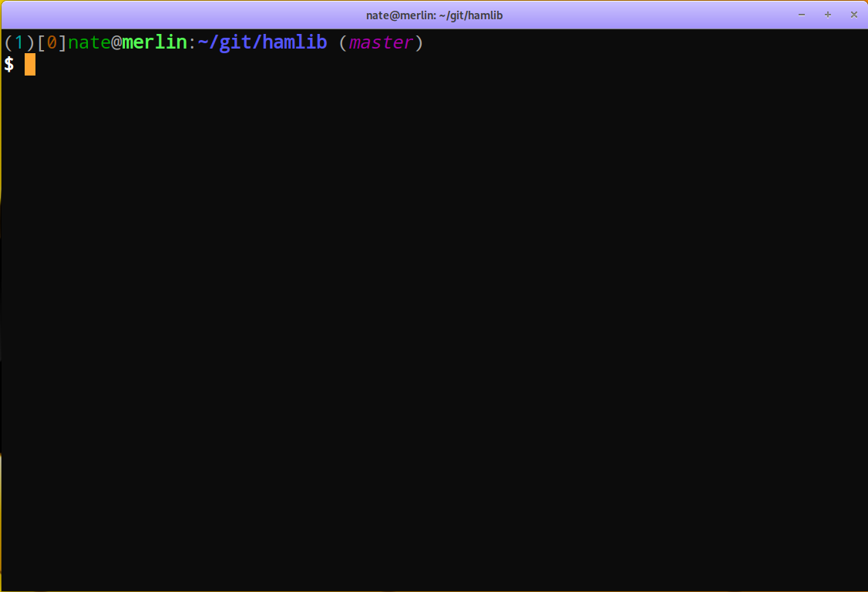Screen dimensions: 868x592
Task: Click the orange 0 exit status in brackets
Action: (52, 43)
